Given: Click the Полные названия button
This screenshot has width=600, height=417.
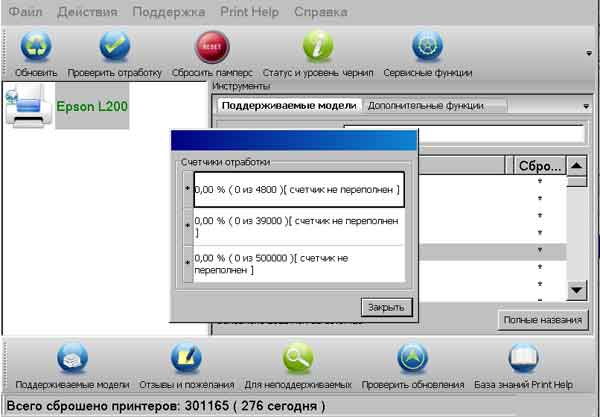Looking at the screenshot, I should 543,320.
